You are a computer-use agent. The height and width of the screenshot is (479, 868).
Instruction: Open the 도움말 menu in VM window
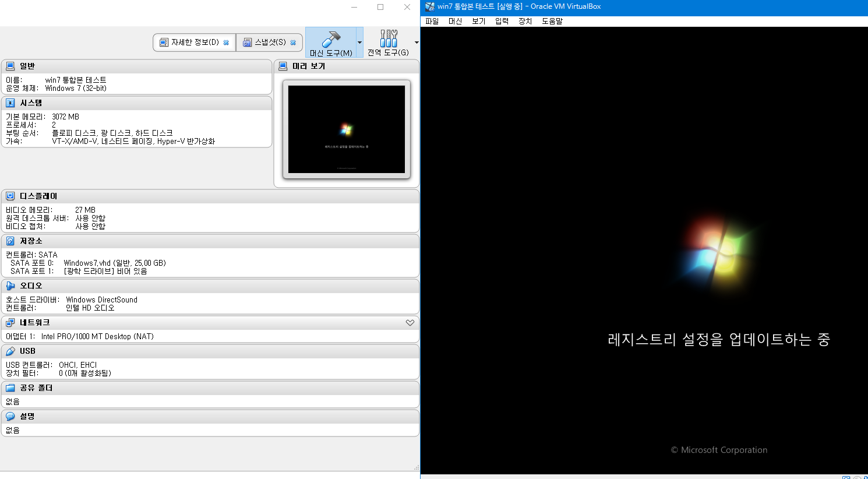point(552,21)
